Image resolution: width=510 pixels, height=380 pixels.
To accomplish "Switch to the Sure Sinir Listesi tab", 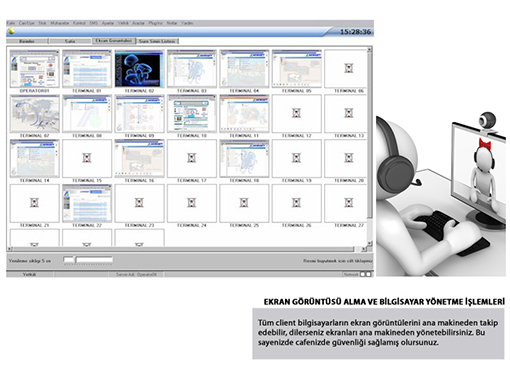I will (157, 41).
